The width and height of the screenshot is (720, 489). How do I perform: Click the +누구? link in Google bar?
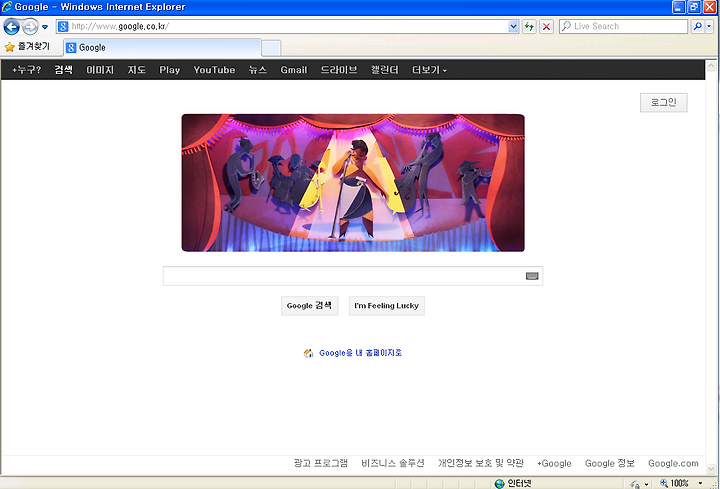pos(26,70)
